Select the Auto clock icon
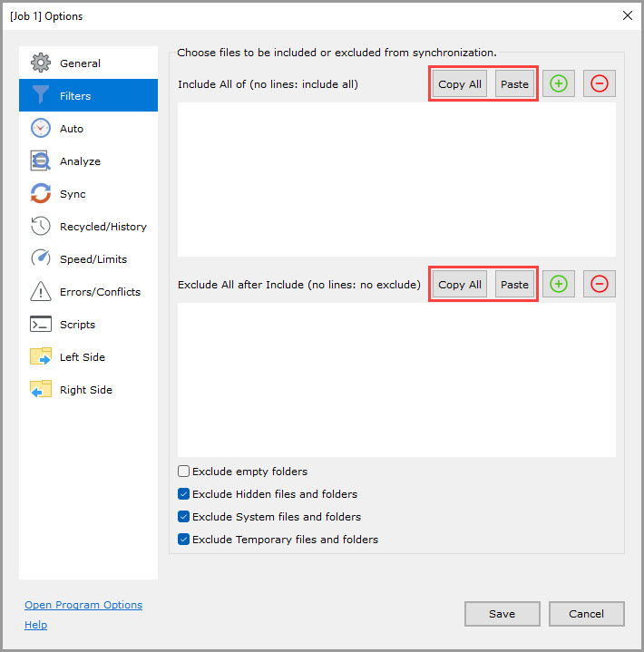Image resolution: width=644 pixels, height=652 pixels. (x=41, y=129)
